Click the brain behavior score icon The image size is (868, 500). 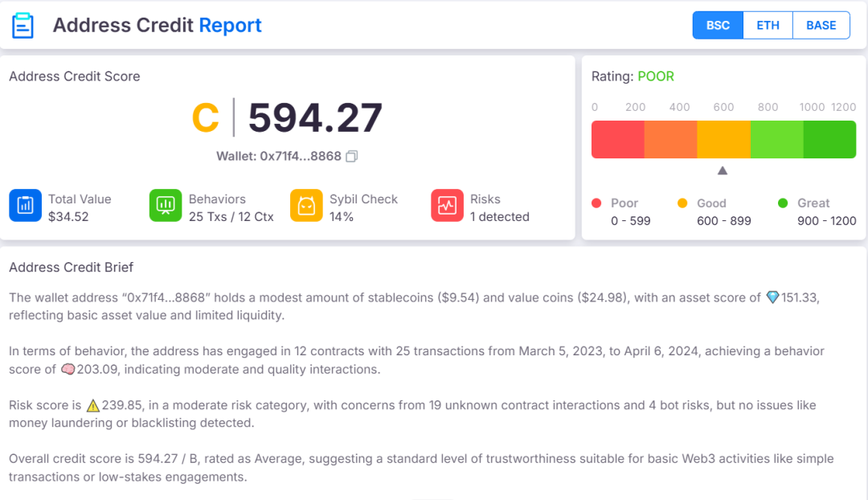pyautogui.click(x=68, y=369)
